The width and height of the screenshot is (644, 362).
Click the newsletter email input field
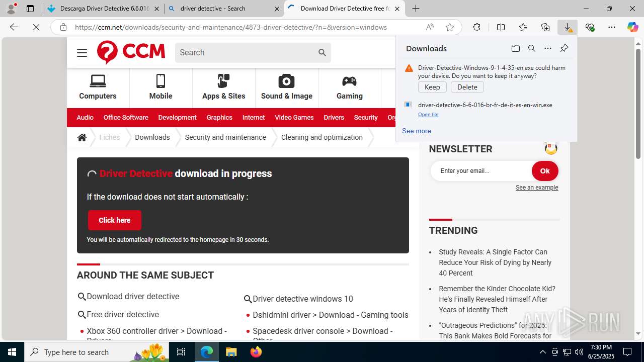point(482,171)
